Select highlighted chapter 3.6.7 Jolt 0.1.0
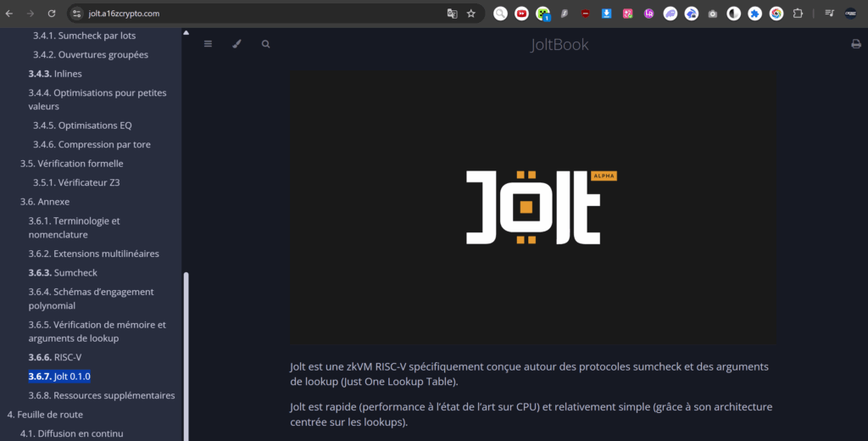868x441 pixels. tap(59, 377)
